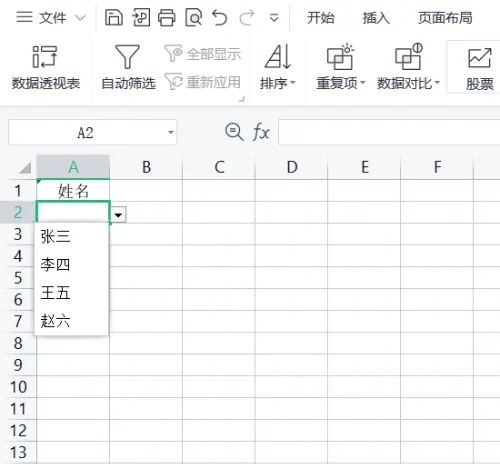Select column A header
This screenshot has height=464, width=500.
pyautogui.click(x=73, y=167)
